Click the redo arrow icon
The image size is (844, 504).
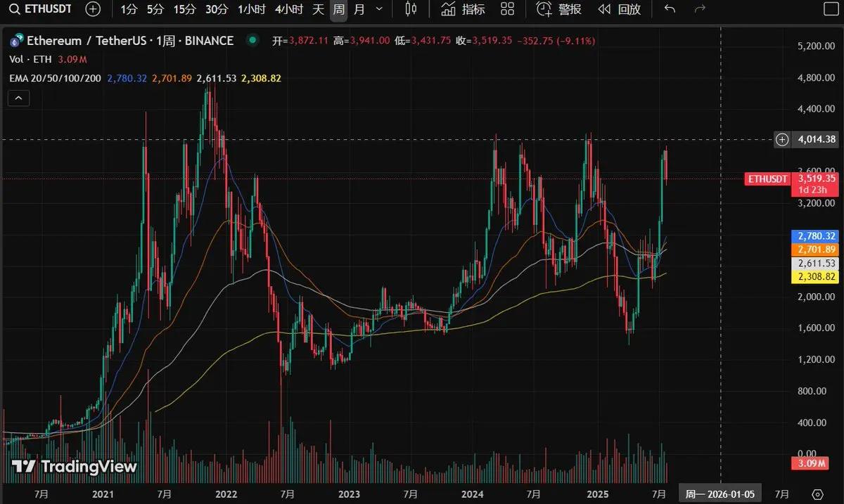[700, 9]
